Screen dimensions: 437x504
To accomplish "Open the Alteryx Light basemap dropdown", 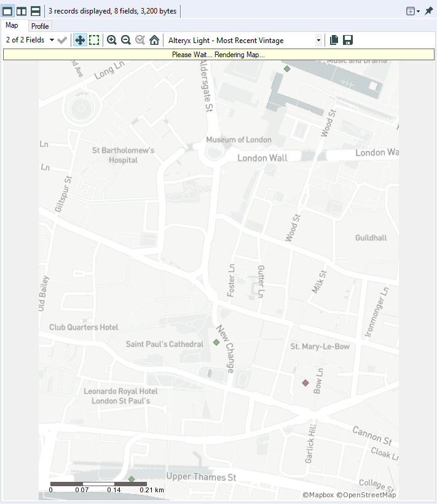I will [318, 41].
